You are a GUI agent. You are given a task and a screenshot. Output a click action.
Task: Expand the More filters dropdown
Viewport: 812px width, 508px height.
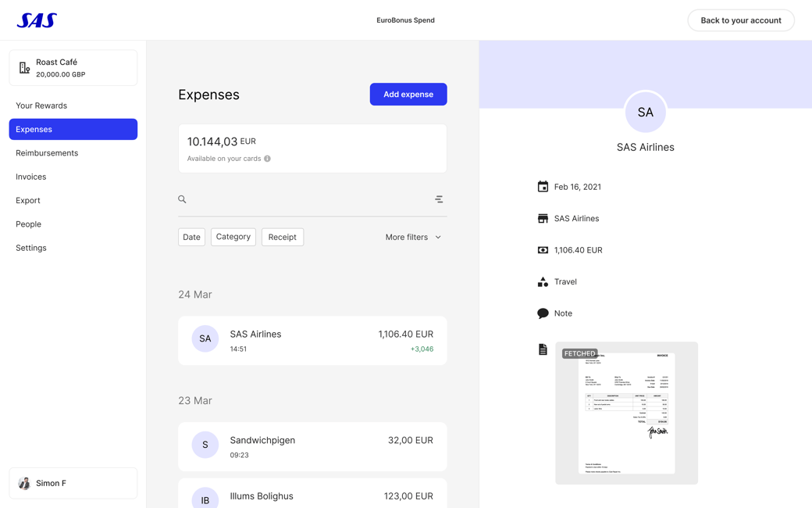pos(413,237)
